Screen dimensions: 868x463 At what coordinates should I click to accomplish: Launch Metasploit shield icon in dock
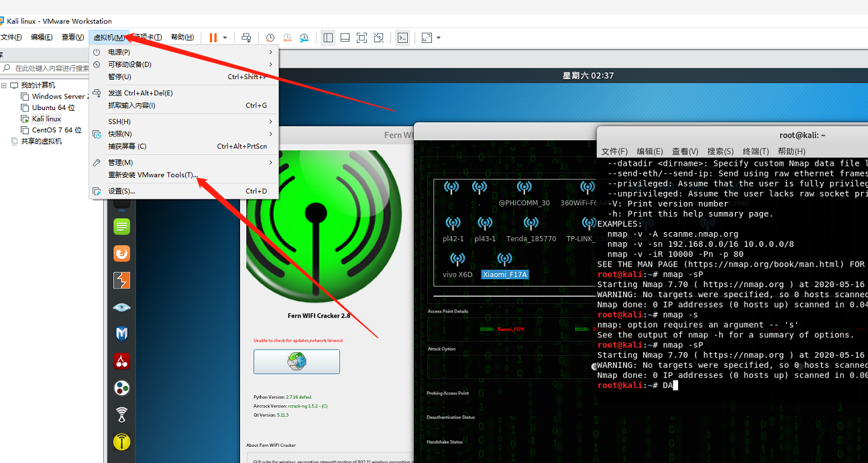[x=121, y=334]
